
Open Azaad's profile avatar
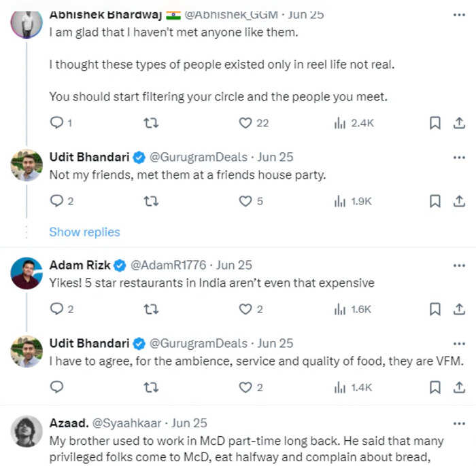tap(27, 431)
